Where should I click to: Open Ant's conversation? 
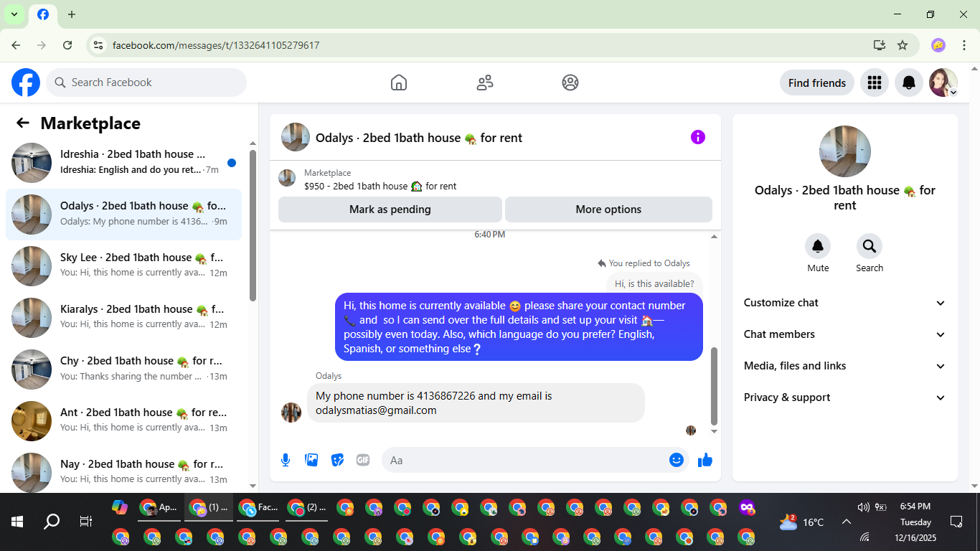(123, 420)
